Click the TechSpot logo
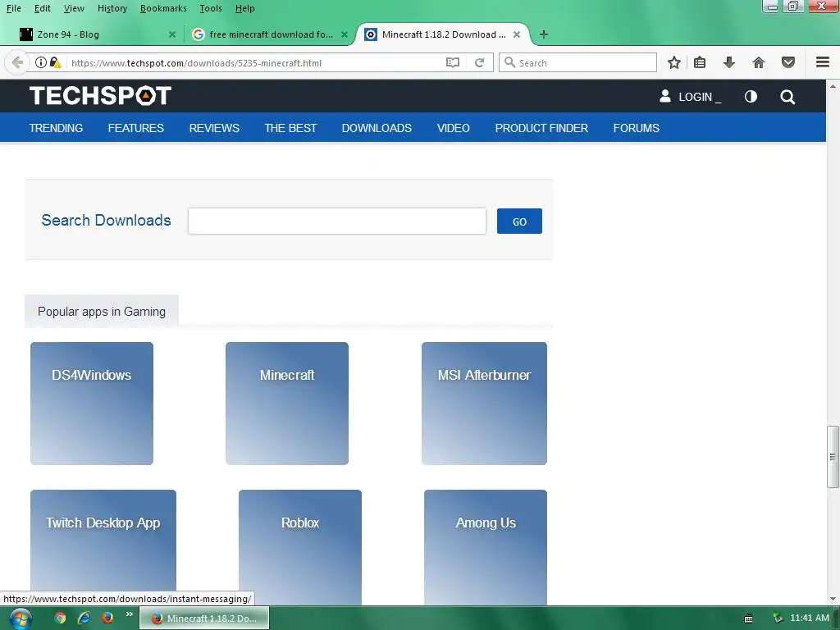 coord(100,96)
